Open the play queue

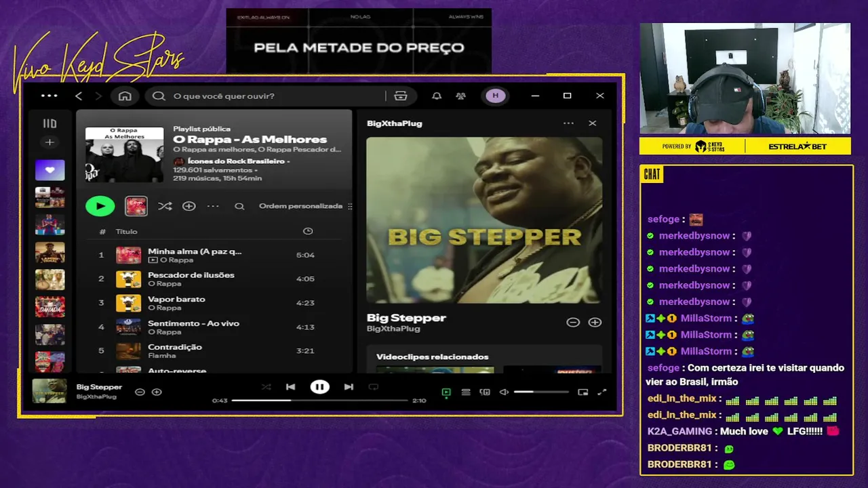(466, 392)
